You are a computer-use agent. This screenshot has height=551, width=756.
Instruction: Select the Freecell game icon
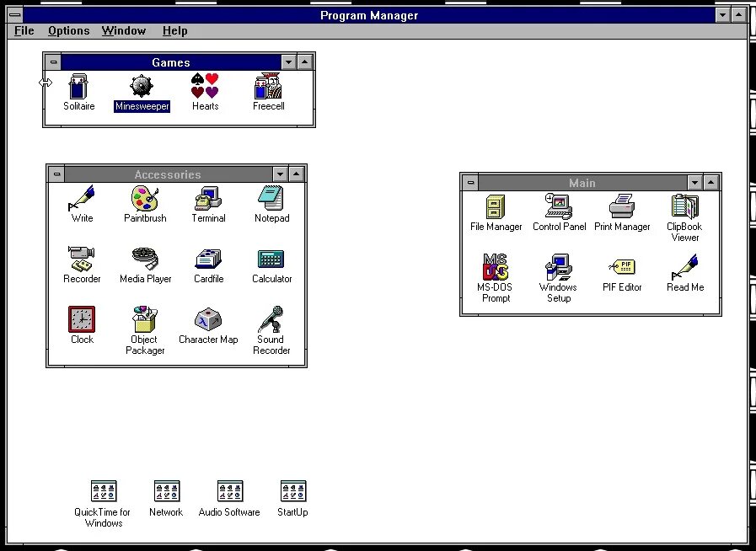point(268,86)
